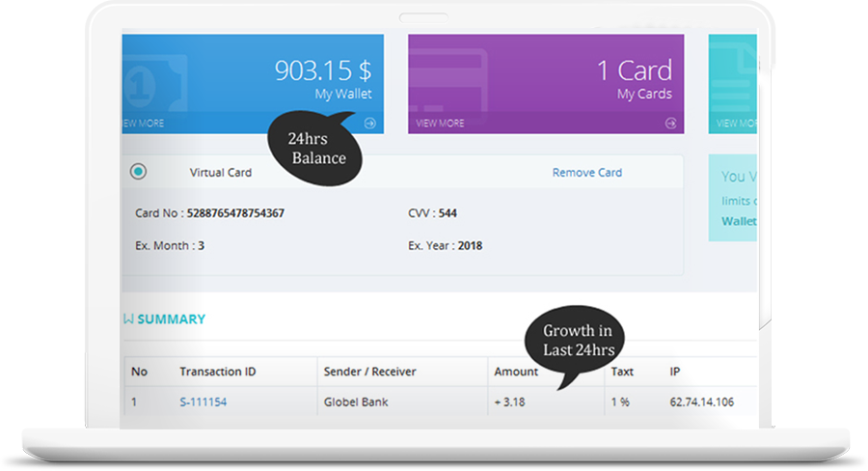868x471 pixels.
Task: Click the Sender / Receiver column header
Action: pos(370,372)
